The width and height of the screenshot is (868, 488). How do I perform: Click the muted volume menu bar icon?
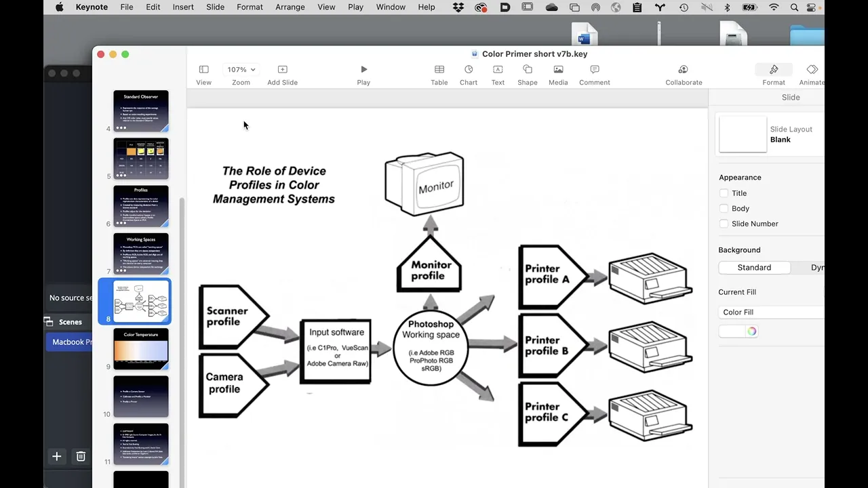point(707,7)
